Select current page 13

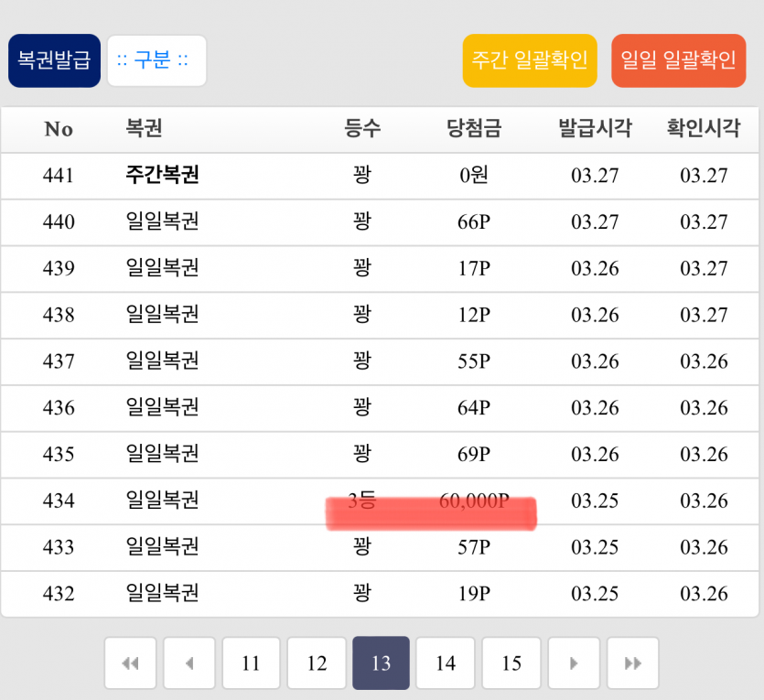click(381, 663)
